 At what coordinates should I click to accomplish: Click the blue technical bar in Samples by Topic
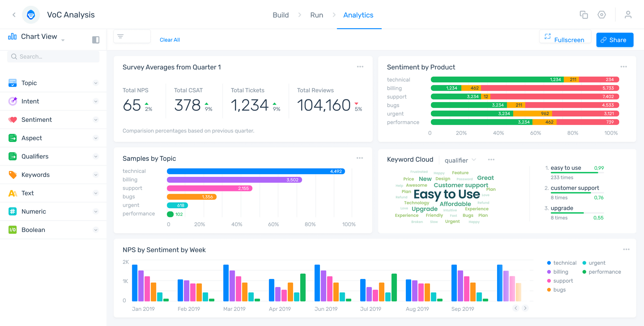pos(256,171)
